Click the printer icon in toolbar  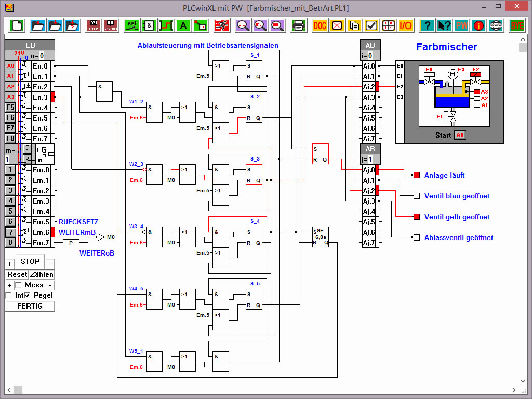(298, 25)
